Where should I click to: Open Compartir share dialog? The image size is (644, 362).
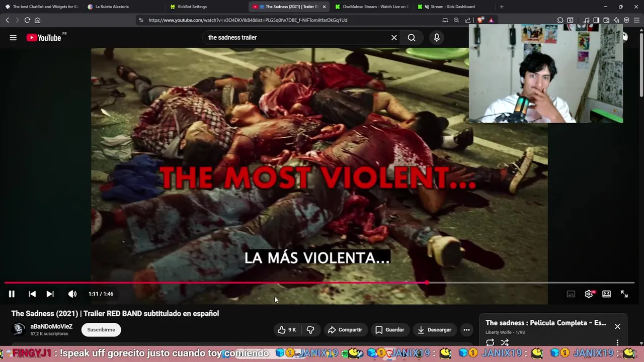pyautogui.click(x=345, y=330)
